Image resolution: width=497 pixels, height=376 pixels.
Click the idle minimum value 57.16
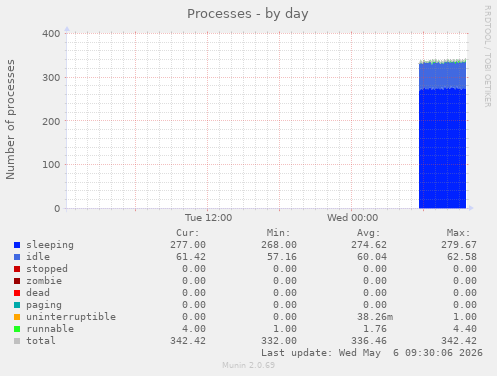click(282, 257)
